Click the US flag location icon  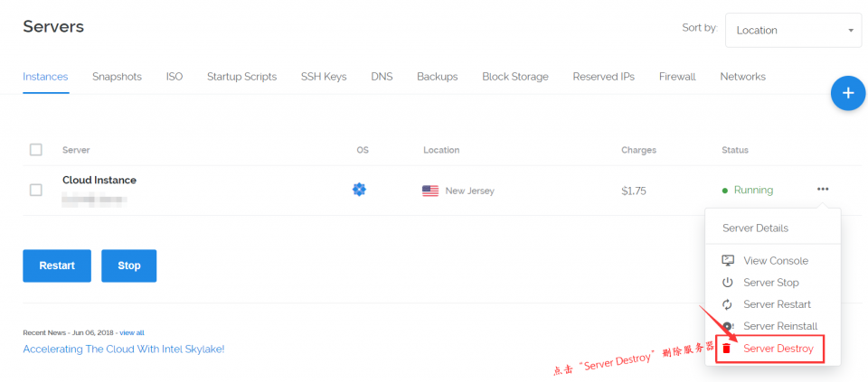(x=430, y=191)
